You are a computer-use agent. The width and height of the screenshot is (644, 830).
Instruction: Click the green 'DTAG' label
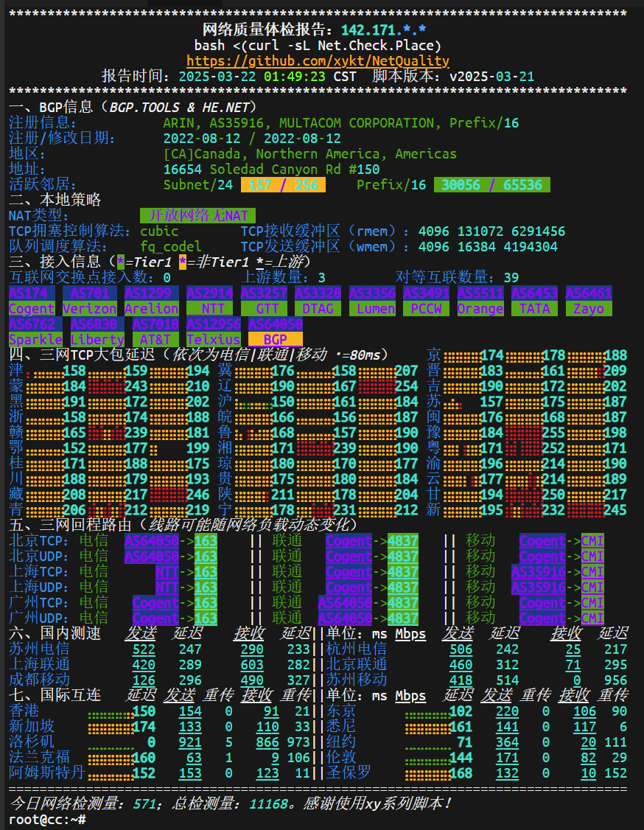tap(318, 309)
